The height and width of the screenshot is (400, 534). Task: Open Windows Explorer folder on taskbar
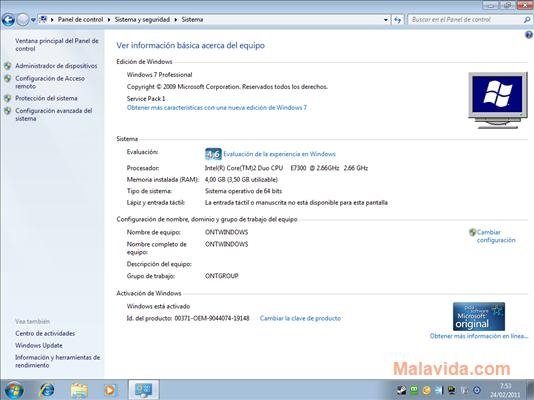click(x=79, y=390)
